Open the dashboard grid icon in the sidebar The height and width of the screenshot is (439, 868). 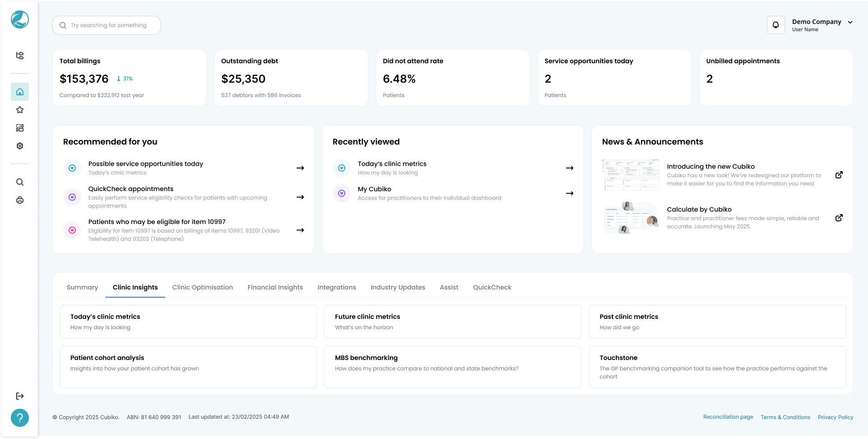20,128
